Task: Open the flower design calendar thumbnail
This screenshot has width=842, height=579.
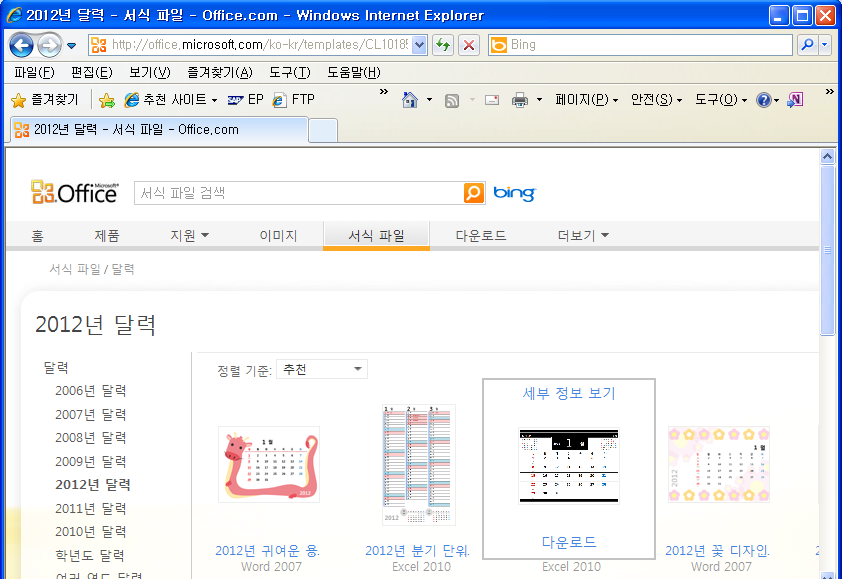Action: pos(718,465)
